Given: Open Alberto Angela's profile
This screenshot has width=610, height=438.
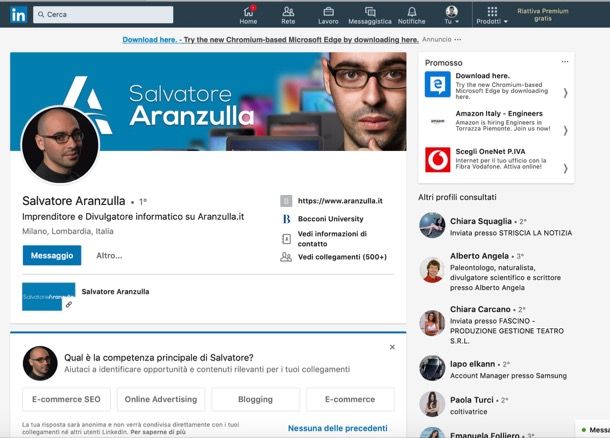Looking at the screenshot, I should (479, 256).
